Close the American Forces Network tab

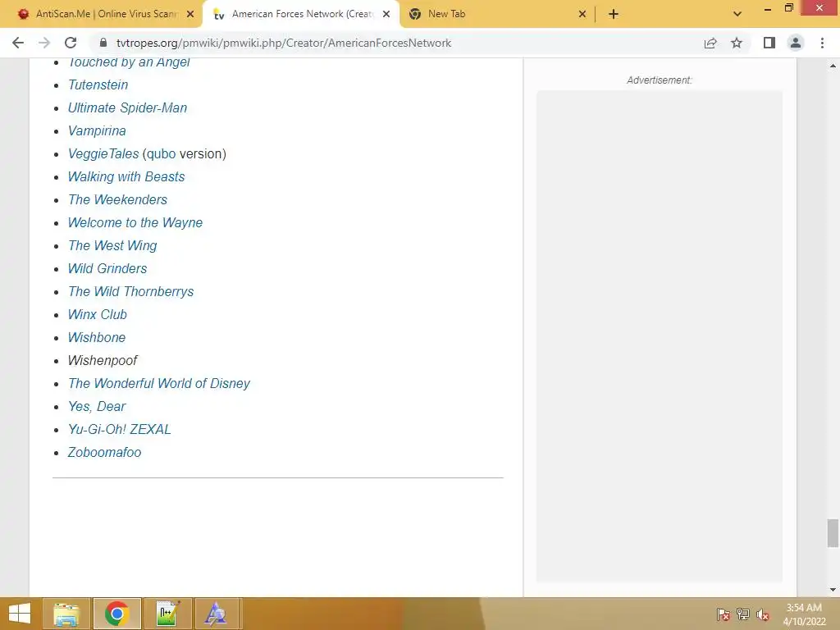coord(386,14)
